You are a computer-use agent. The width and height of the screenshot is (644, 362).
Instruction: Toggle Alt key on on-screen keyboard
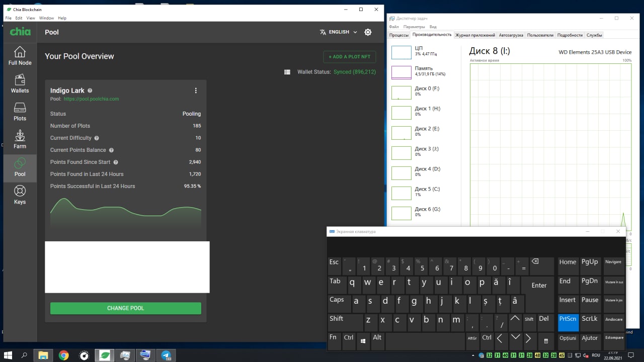(x=377, y=341)
